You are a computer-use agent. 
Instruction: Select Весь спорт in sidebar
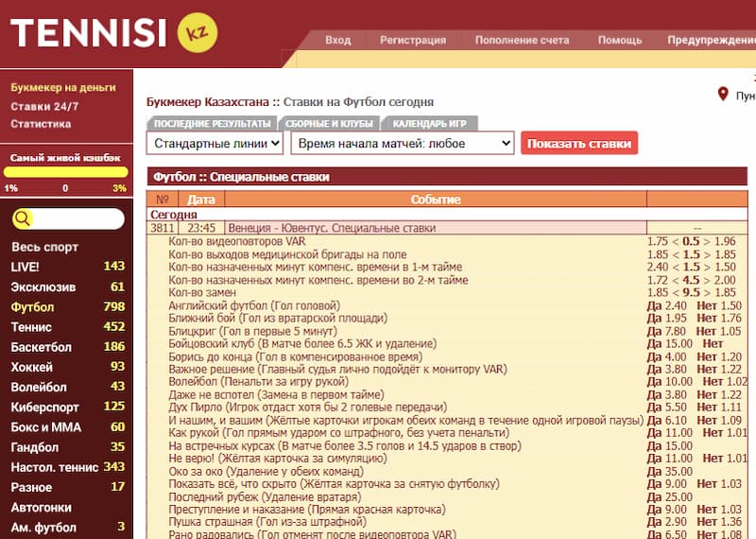[44, 247]
